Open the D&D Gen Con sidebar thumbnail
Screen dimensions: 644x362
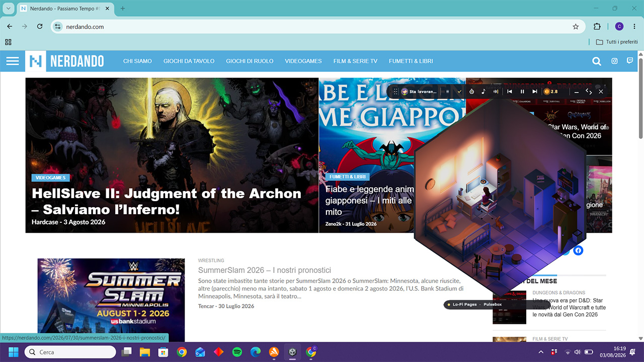pyautogui.click(x=509, y=307)
